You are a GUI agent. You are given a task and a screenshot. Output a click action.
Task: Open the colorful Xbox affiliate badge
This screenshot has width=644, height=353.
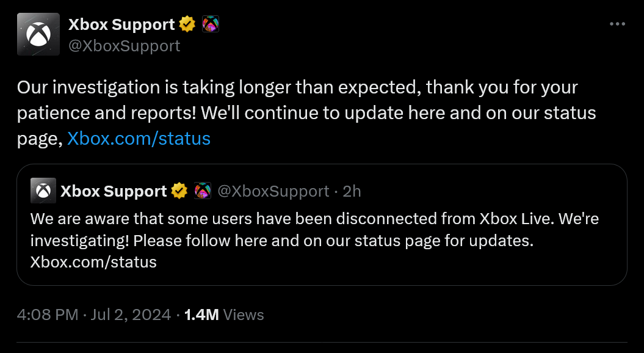pos(211,24)
